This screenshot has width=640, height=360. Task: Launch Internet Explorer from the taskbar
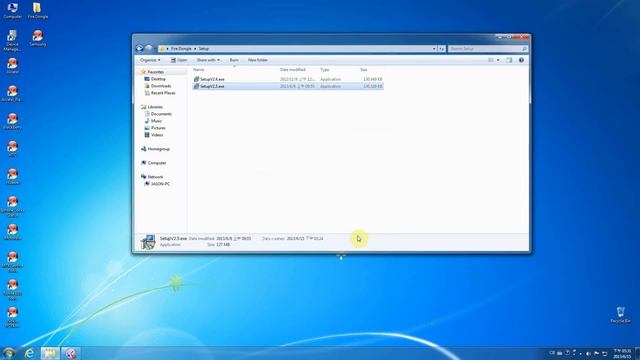29,353
